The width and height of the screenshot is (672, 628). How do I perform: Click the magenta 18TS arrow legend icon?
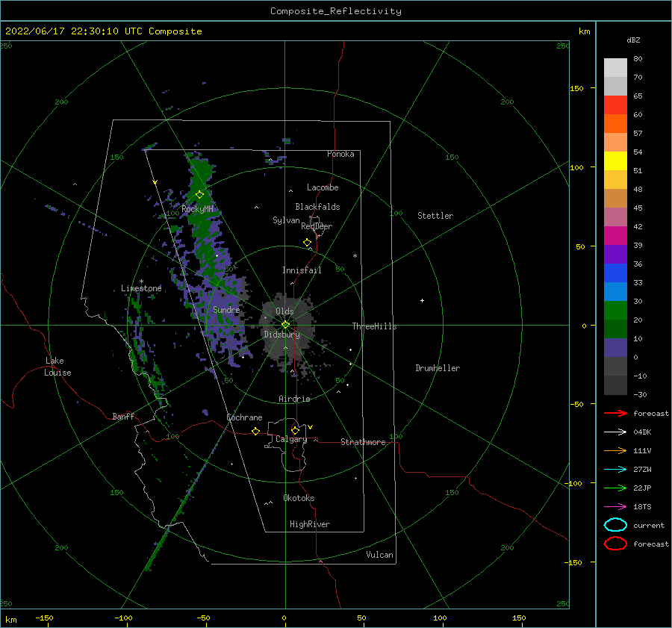[x=615, y=507]
